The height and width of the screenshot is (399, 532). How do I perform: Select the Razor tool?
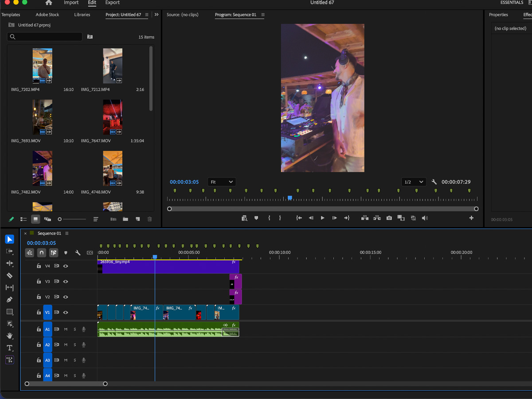click(9, 275)
